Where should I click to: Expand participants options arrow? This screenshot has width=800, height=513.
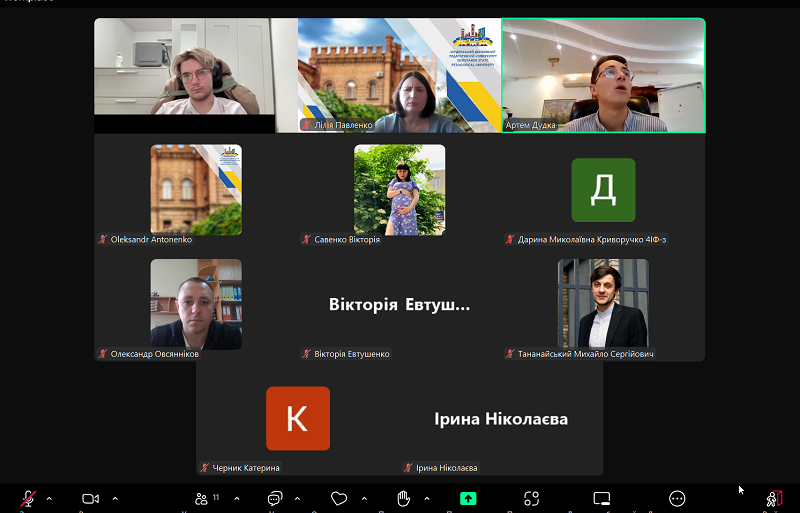click(237, 498)
